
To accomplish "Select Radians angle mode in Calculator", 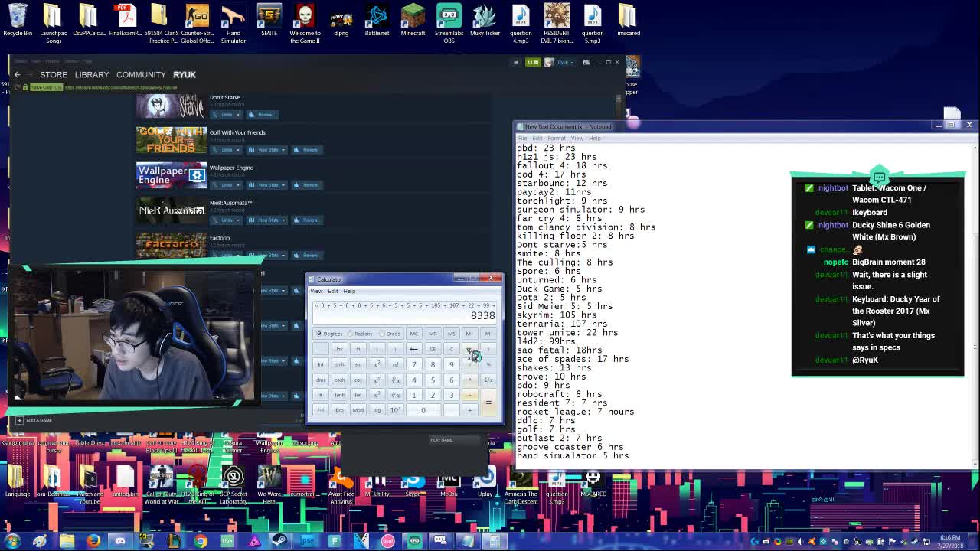I will pos(360,334).
